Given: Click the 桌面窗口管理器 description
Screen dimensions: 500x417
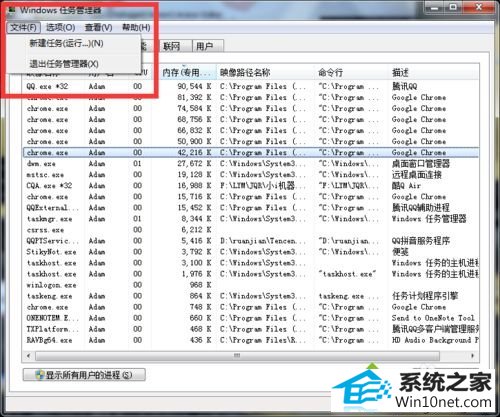Looking at the screenshot, I should (421, 164).
